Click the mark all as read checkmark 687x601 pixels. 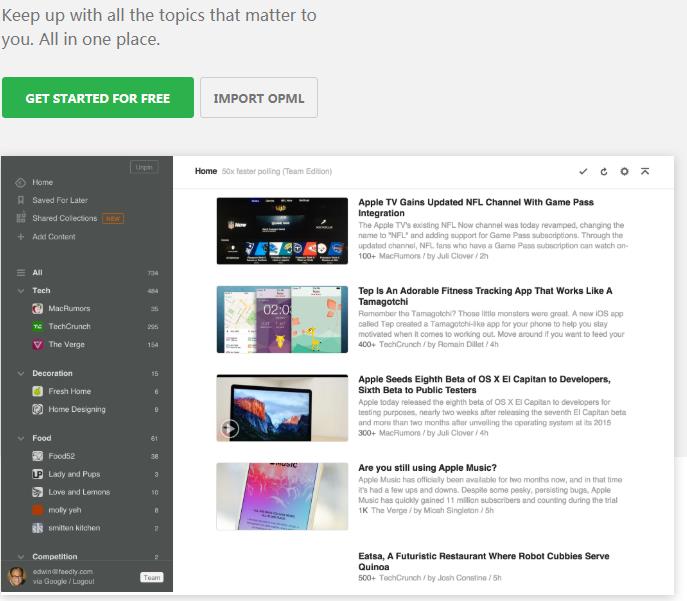[x=583, y=171]
